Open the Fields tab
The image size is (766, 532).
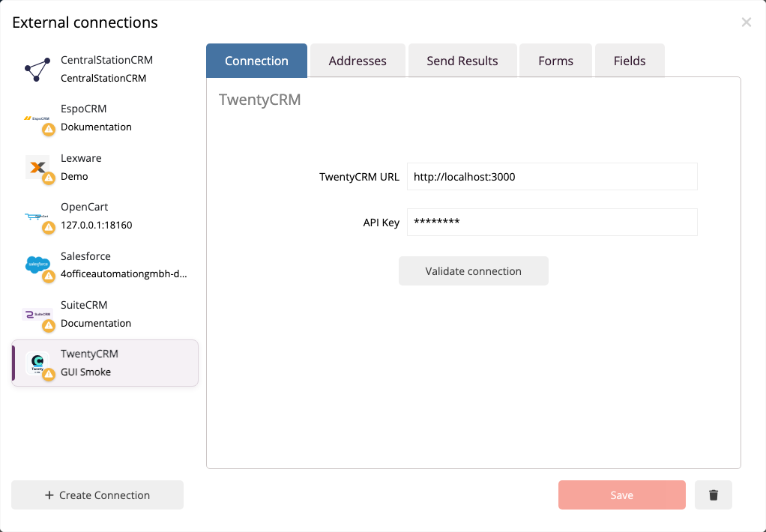point(630,61)
